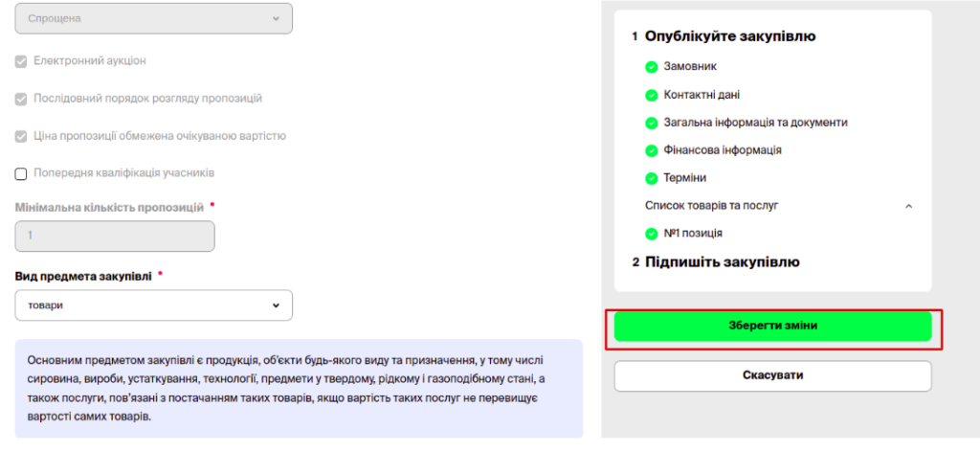Click the green checkmark beside Терміни
This screenshot has width=980, height=452.
[x=652, y=178]
